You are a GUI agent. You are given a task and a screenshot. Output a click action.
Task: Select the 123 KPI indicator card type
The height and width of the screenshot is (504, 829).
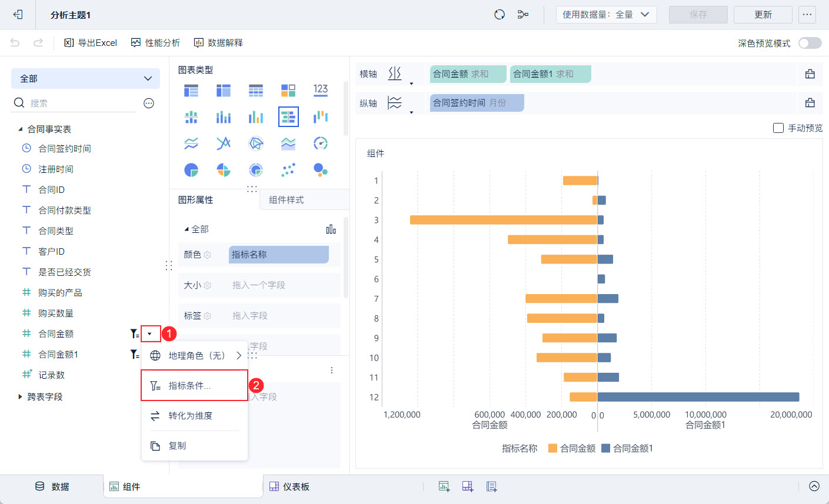(321, 89)
